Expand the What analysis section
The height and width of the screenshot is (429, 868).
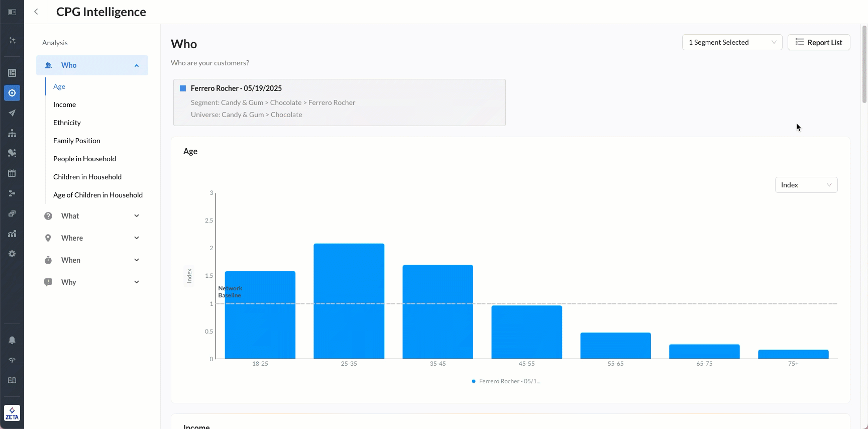click(x=92, y=216)
